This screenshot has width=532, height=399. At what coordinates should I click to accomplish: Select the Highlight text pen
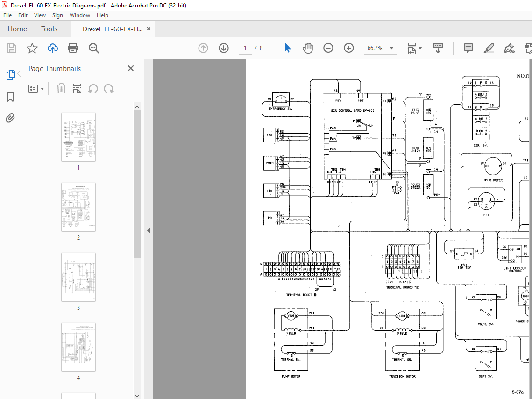pyautogui.click(x=489, y=48)
